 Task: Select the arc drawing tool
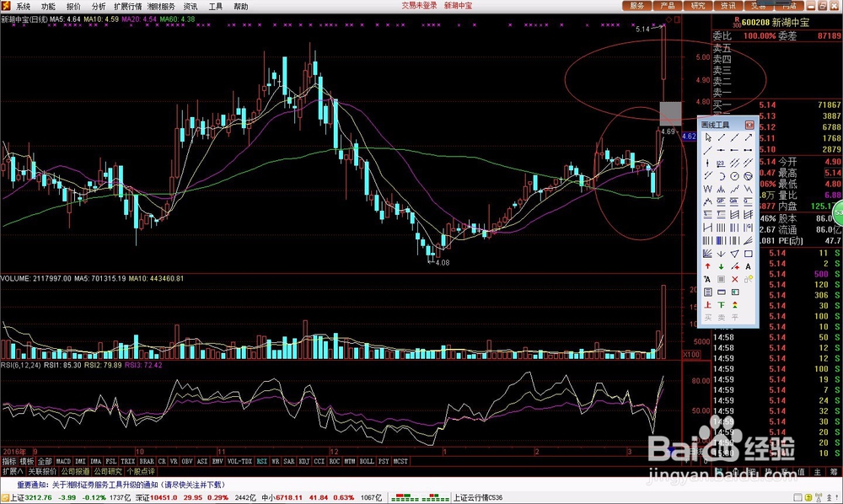[721, 175]
